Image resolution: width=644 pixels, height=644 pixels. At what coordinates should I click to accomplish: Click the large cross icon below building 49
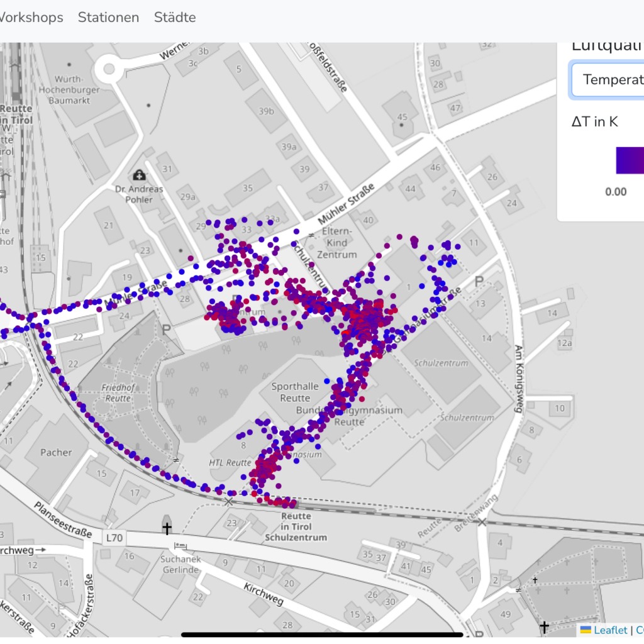[x=544, y=626]
